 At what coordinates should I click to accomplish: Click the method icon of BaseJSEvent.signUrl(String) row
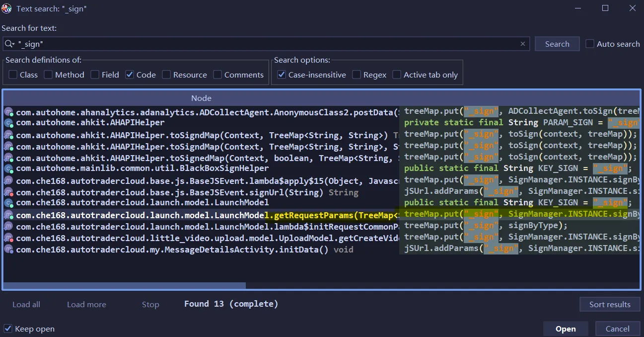click(8, 192)
